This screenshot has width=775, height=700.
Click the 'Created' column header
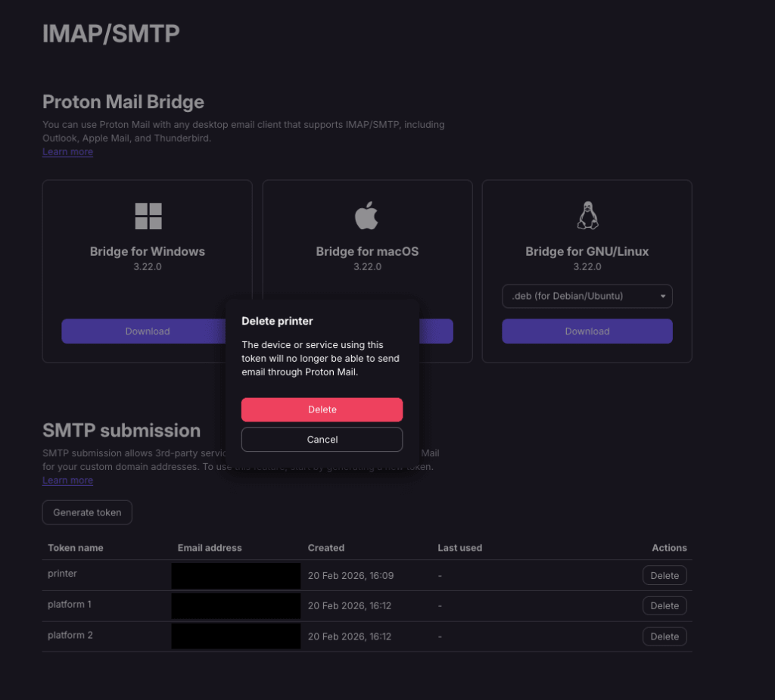click(x=325, y=548)
